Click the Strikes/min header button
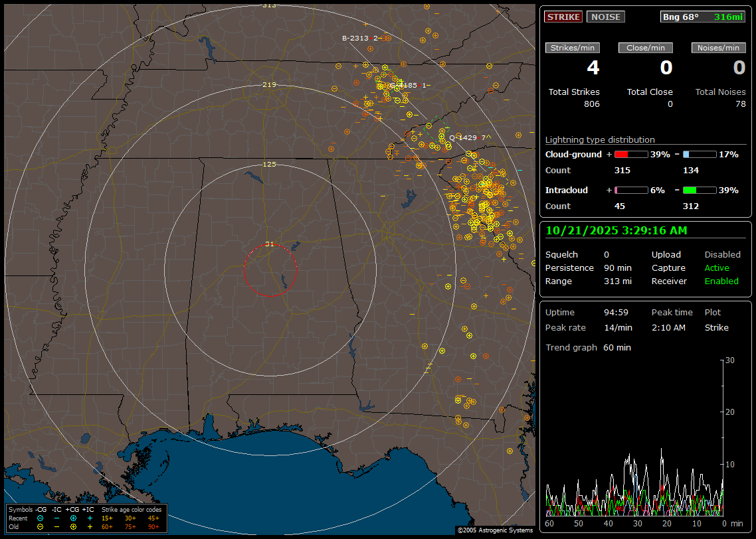Viewport: 756px width, 539px height. 573,48
